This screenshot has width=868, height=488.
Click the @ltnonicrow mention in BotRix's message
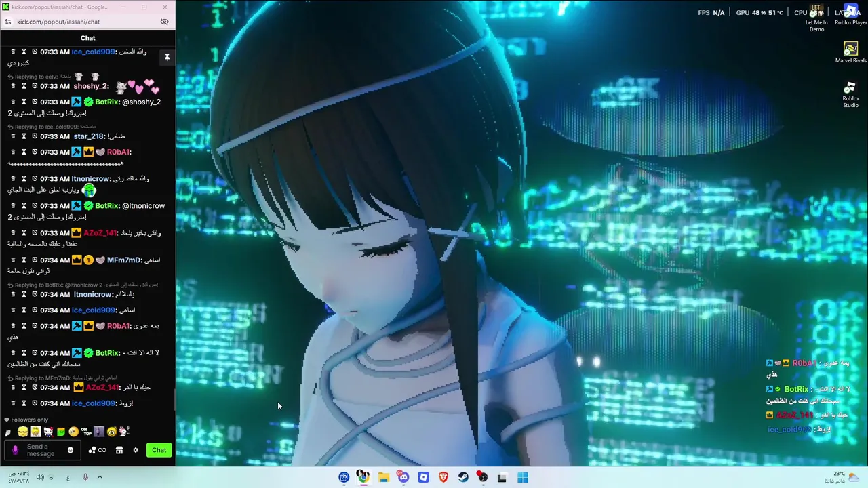pyautogui.click(x=143, y=206)
